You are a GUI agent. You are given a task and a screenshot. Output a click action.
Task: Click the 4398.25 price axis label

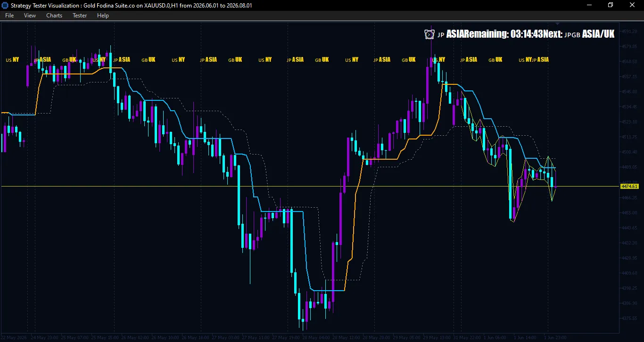click(x=629, y=288)
